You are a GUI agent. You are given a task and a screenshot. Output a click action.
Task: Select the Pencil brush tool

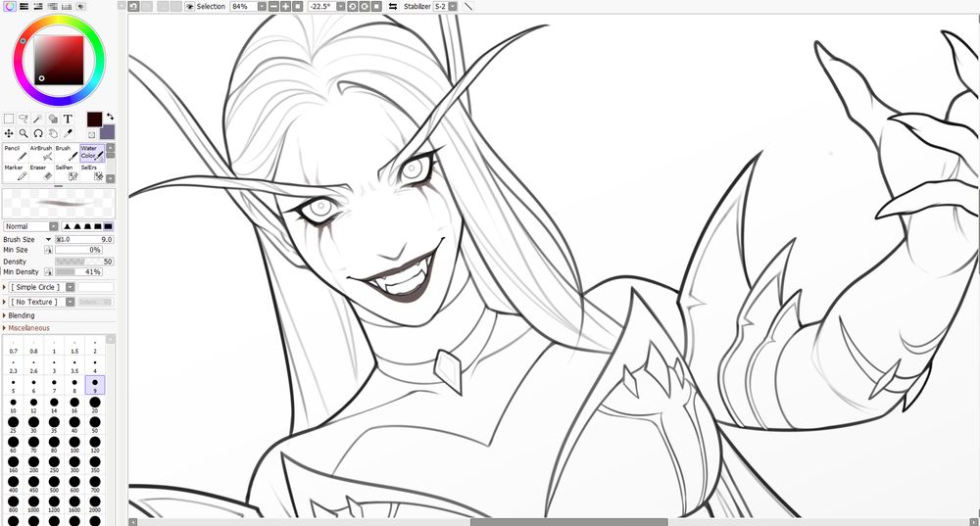click(x=16, y=153)
